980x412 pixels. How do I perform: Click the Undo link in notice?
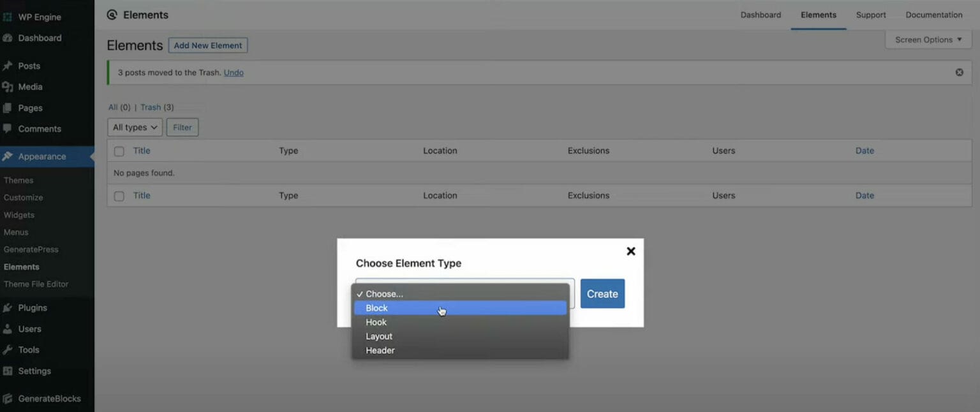coord(234,73)
